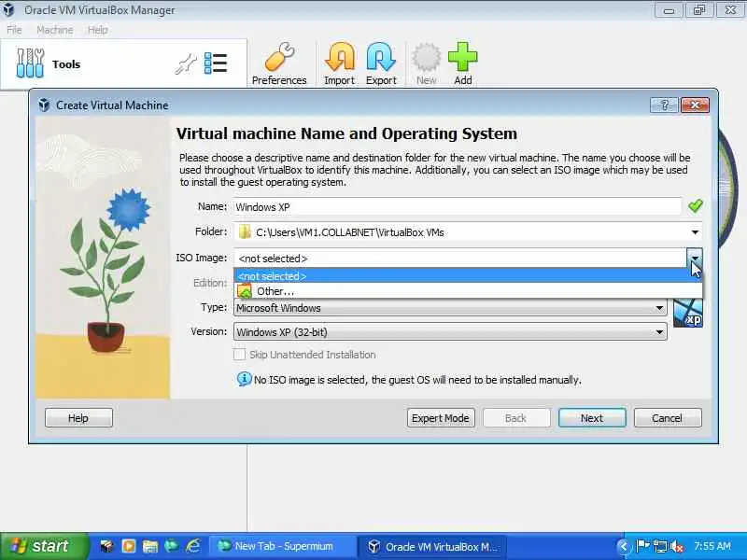
Task: Launch Internet Explorer from quick launch
Action: (193, 546)
